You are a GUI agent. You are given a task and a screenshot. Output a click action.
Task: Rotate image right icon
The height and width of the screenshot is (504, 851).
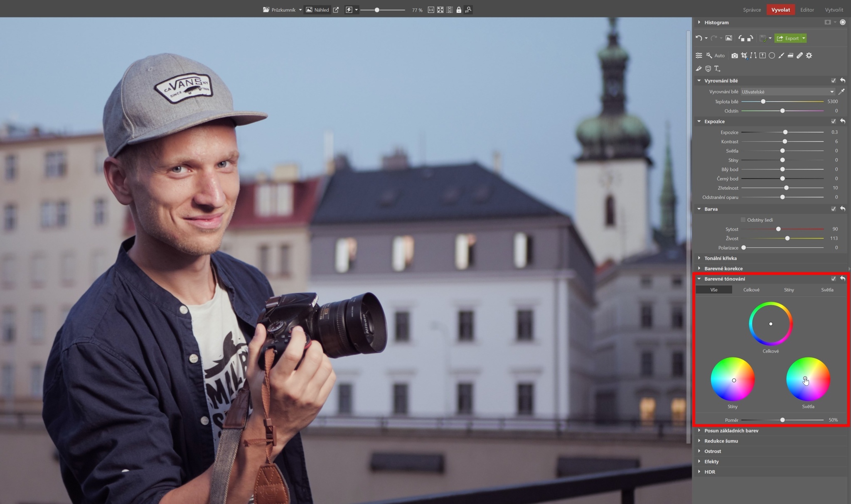click(x=750, y=38)
